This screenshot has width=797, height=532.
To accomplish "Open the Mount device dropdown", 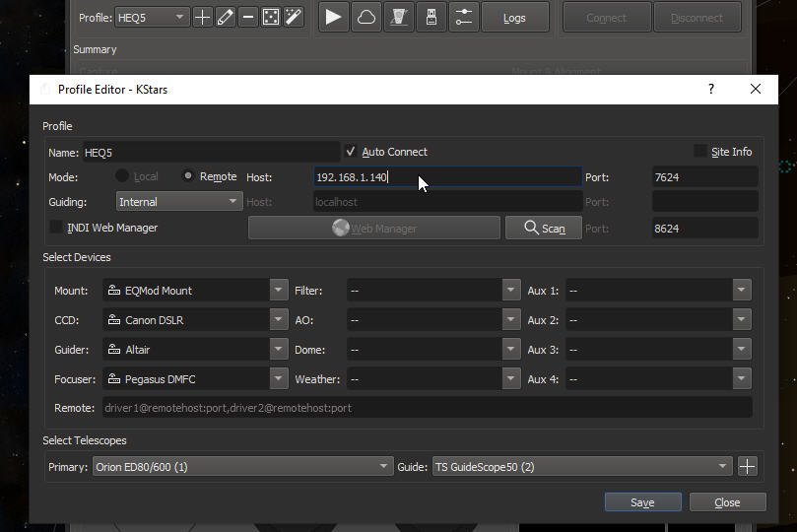I will point(195,291).
